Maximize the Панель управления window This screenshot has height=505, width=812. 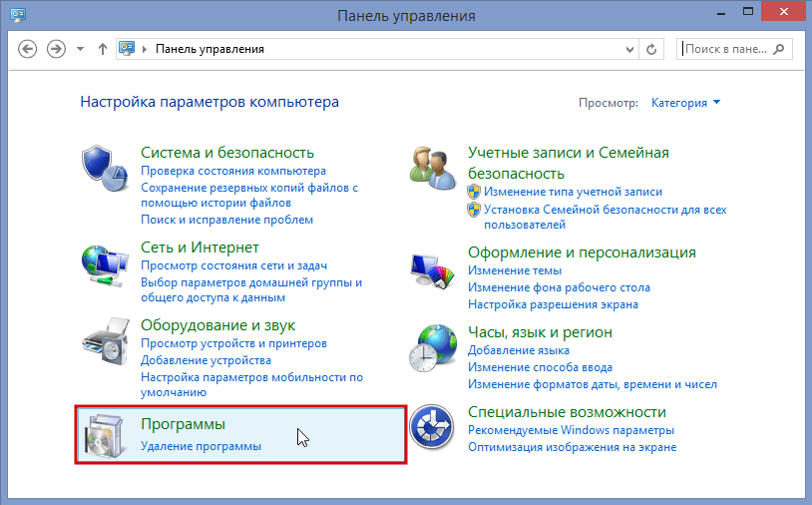tap(748, 11)
